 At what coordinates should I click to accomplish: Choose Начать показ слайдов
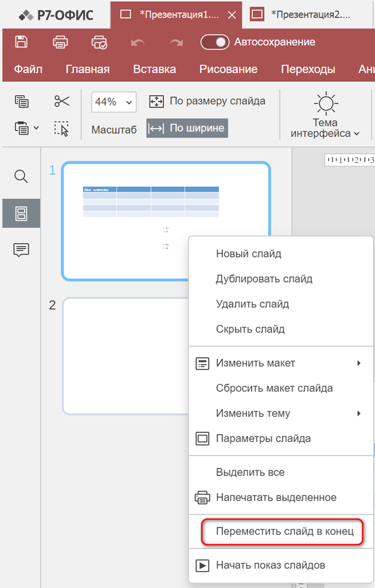281,565
